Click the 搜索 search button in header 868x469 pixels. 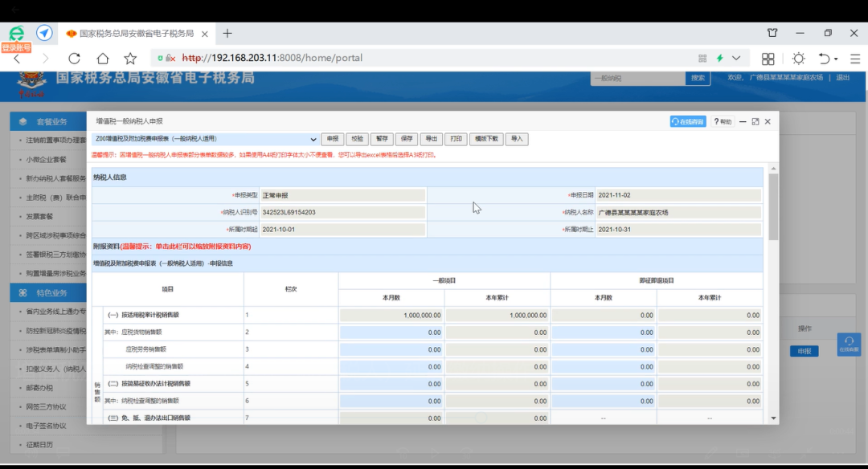click(698, 79)
